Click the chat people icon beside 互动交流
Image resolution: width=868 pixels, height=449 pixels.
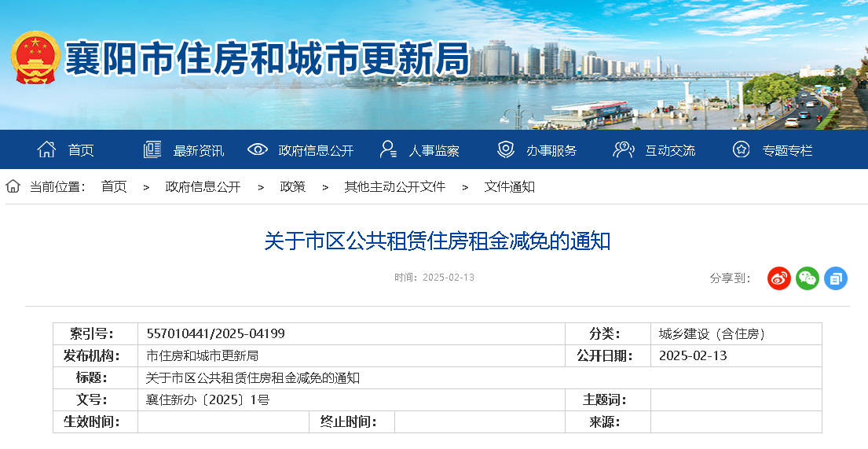[x=624, y=149]
